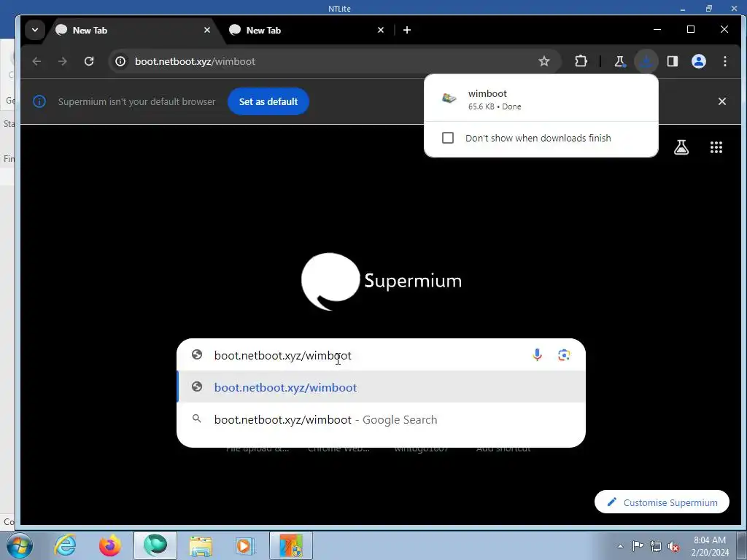Open Action Center flag icon
Image resolution: width=747 pixels, height=560 pixels.
coord(638,546)
